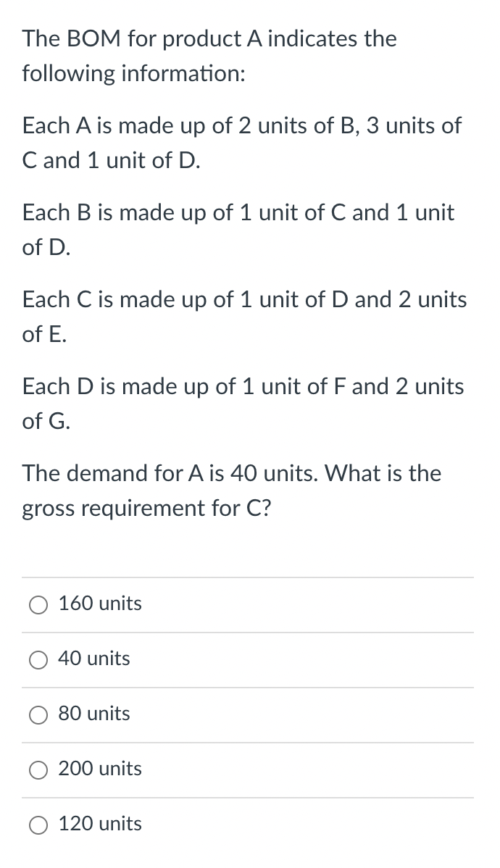Click the question title about product A
500x868 pixels.
pos(209,56)
